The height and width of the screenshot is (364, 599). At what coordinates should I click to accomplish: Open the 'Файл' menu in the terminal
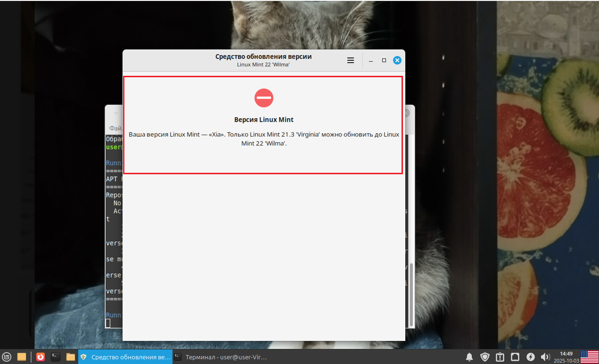(116, 128)
